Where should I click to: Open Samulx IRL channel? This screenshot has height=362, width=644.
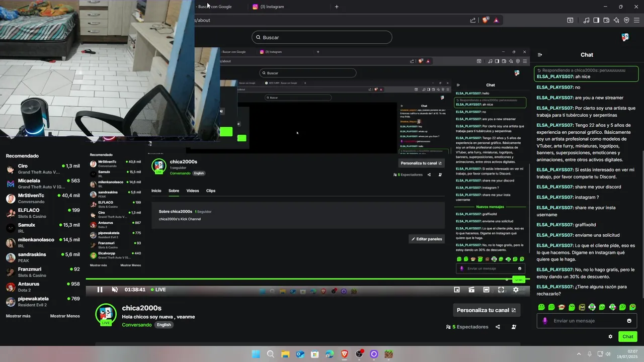[43, 228]
